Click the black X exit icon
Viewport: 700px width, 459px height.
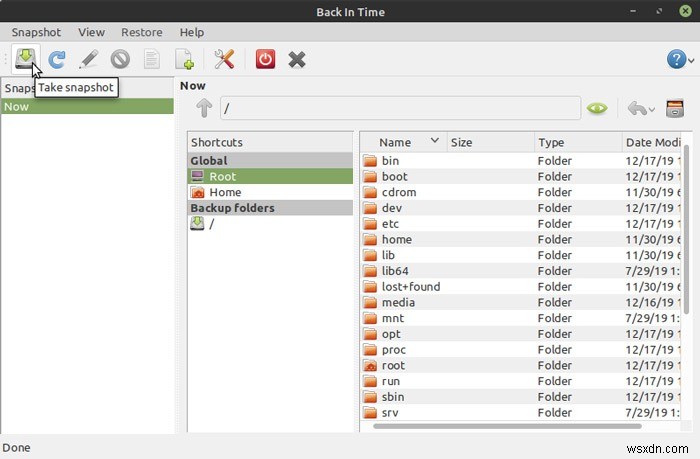[x=297, y=59]
